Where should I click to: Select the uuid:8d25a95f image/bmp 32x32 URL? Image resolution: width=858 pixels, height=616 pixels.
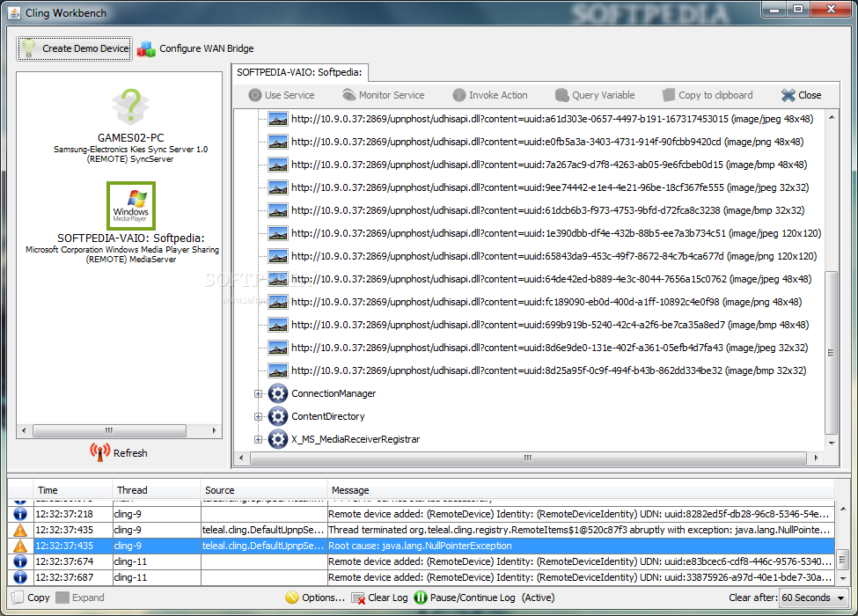548,370
